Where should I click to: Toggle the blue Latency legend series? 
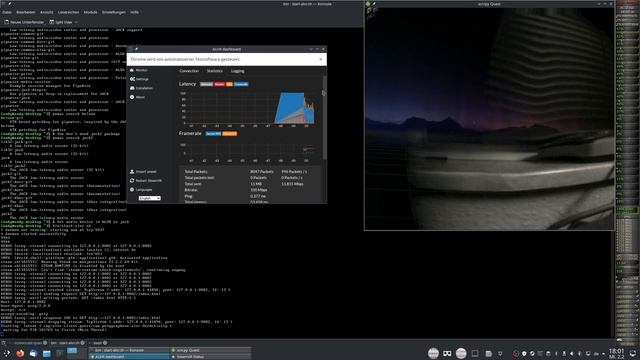tap(241, 84)
